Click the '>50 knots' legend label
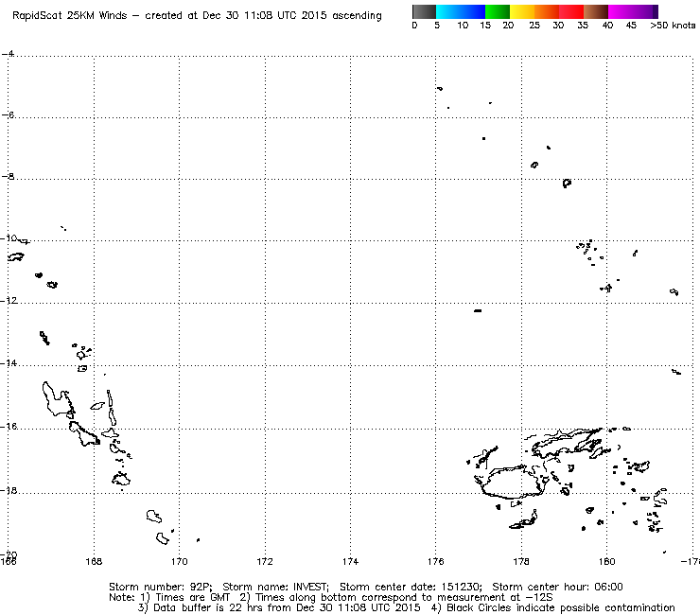700x615 pixels. (x=673, y=26)
